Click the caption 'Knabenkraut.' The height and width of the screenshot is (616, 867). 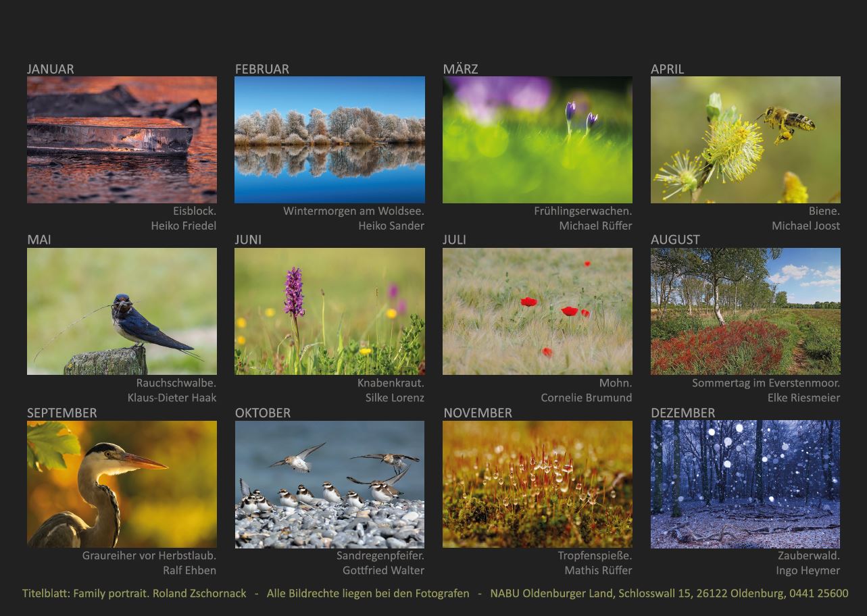391,383
